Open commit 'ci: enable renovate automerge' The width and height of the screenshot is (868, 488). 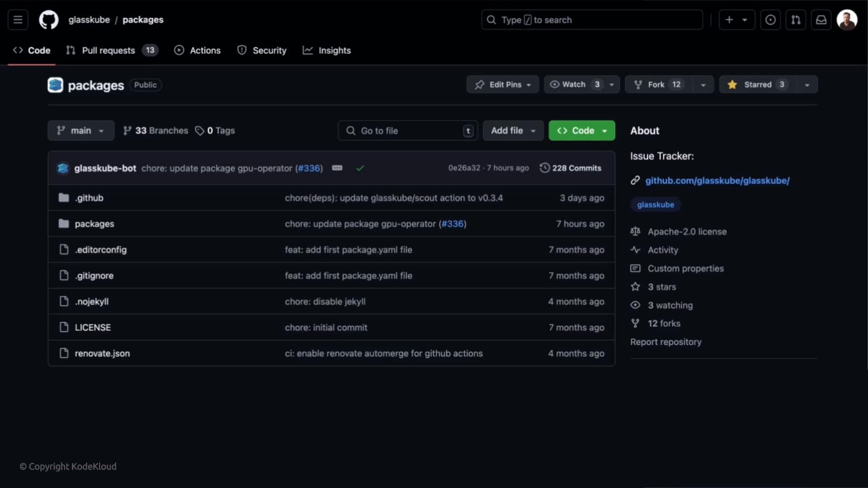pyautogui.click(x=384, y=353)
